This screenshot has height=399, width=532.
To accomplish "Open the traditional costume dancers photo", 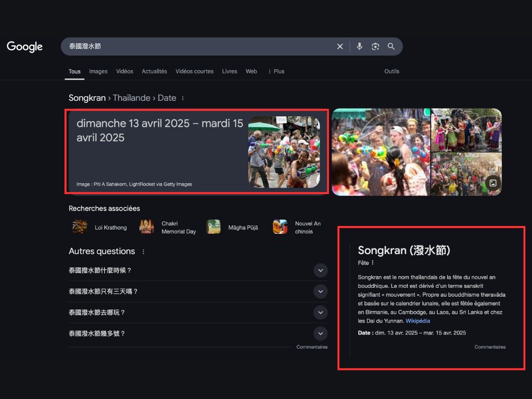I will [x=466, y=130].
